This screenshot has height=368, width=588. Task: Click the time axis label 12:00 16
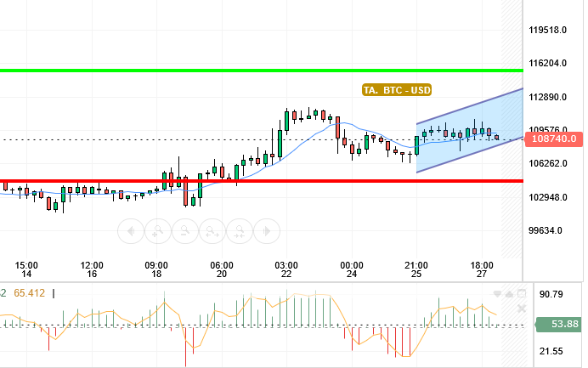pyautogui.click(x=92, y=269)
